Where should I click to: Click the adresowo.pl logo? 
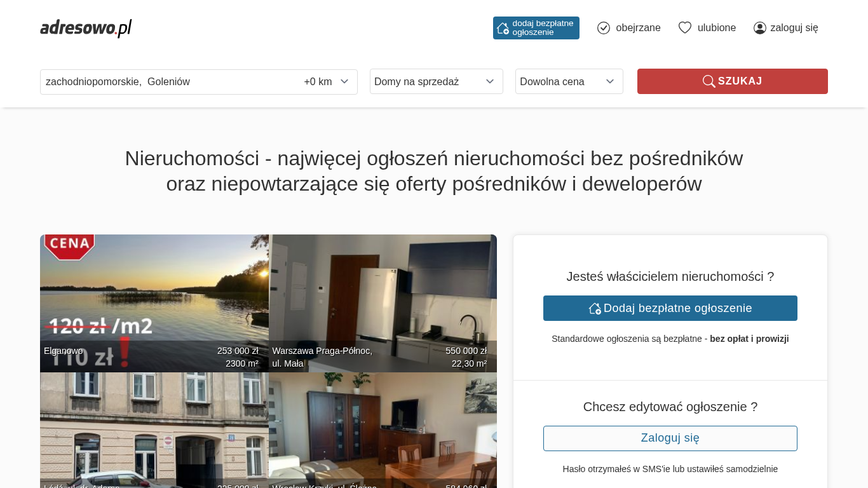pyautogui.click(x=86, y=28)
